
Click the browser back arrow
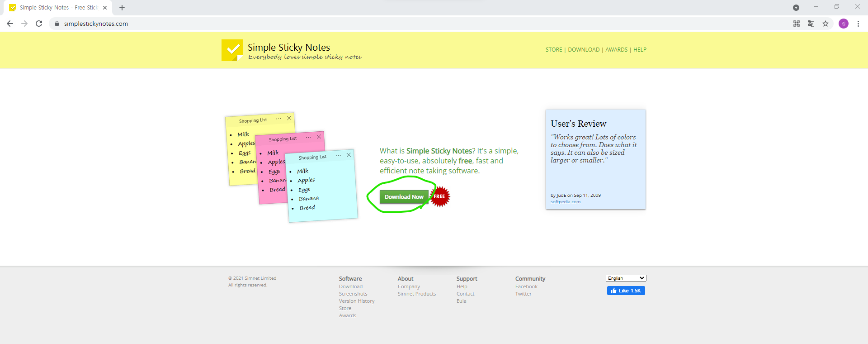[x=10, y=24]
